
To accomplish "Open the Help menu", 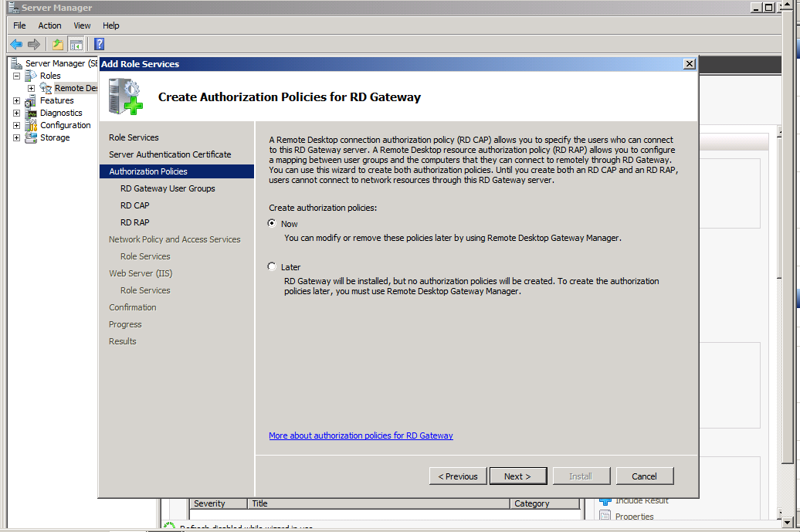I will [110, 25].
